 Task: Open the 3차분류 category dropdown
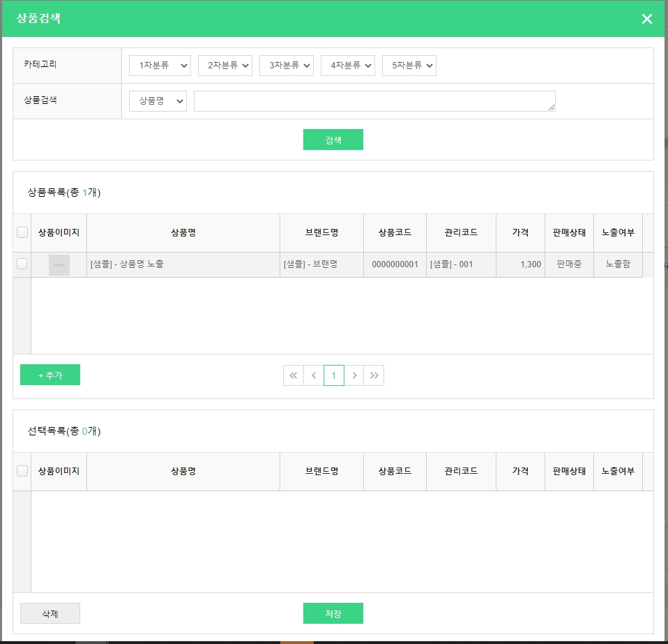286,66
